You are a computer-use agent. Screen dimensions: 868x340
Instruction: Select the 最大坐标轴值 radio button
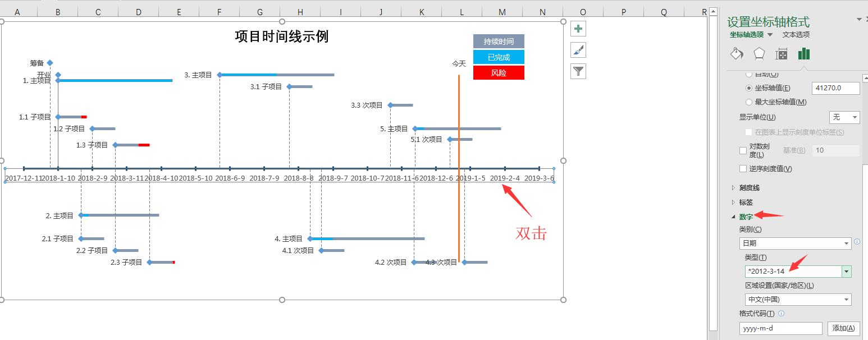pos(748,102)
